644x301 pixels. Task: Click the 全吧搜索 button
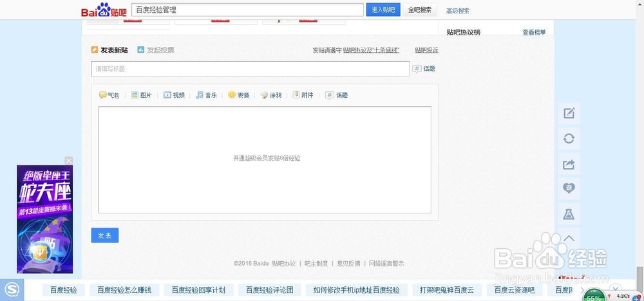tap(420, 10)
